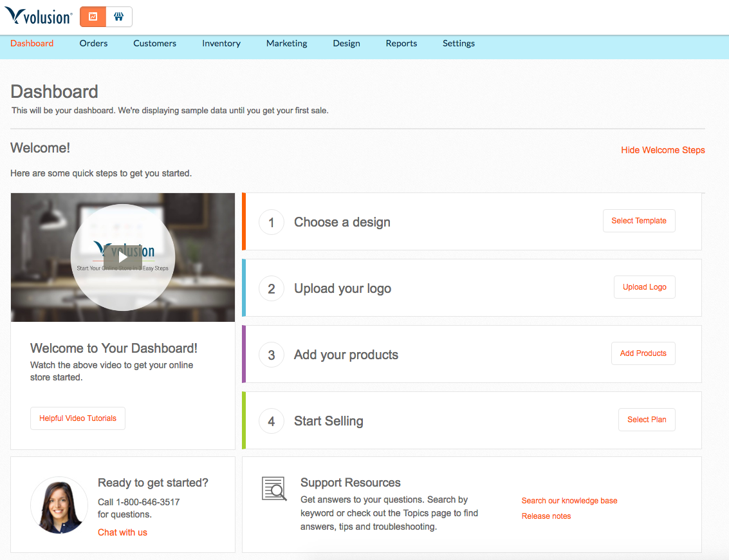The width and height of the screenshot is (729, 560).
Task: Click the 'Dashboard' page heading
Action: coord(55,91)
